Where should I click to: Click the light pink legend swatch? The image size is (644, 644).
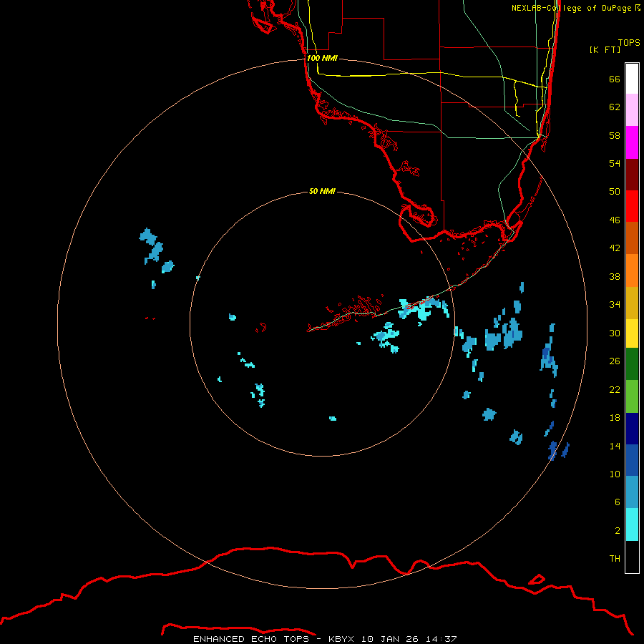click(x=632, y=110)
